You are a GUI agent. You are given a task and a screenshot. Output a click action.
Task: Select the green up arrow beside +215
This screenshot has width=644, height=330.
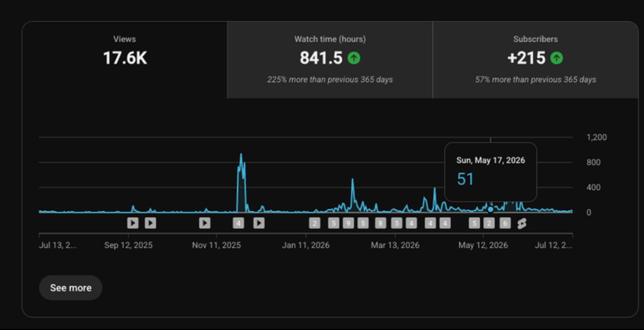[556, 58]
